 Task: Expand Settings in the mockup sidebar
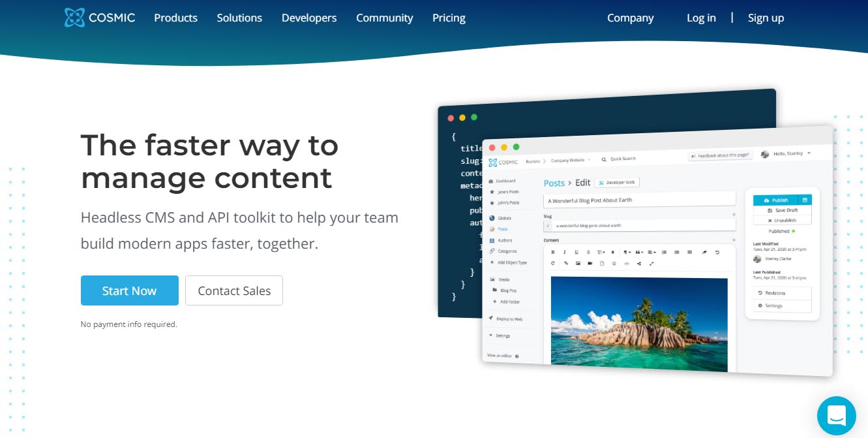pyautogui.click(x=499, y=336)
